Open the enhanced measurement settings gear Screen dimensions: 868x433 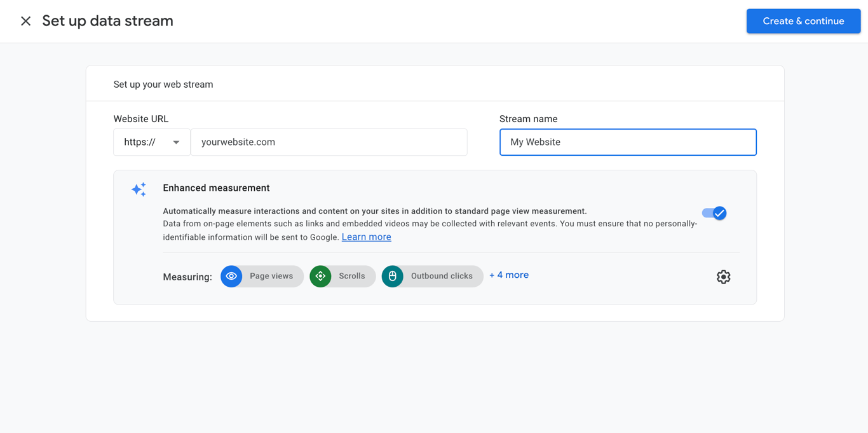coord(723,277)
